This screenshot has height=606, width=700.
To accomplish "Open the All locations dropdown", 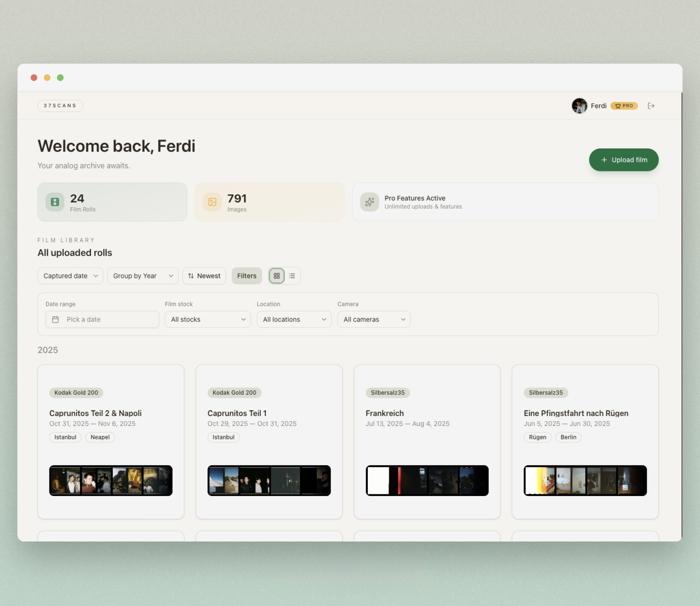I will coord(294,319).
